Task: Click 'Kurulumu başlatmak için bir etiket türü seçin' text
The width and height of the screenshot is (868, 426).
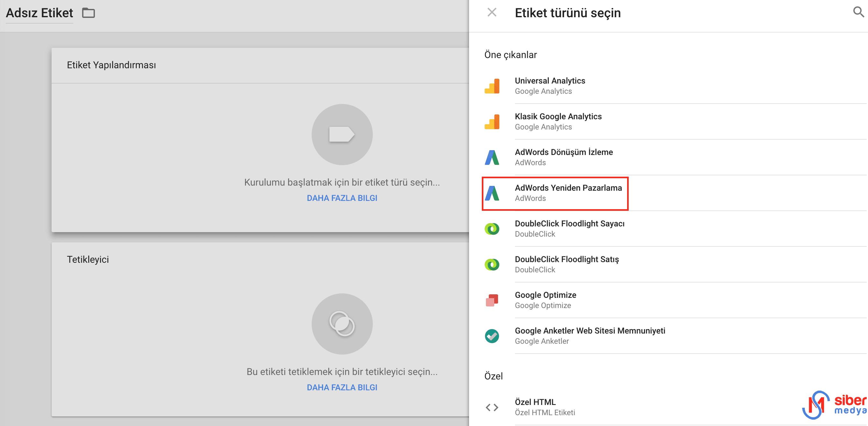Action: click(342, 182)
